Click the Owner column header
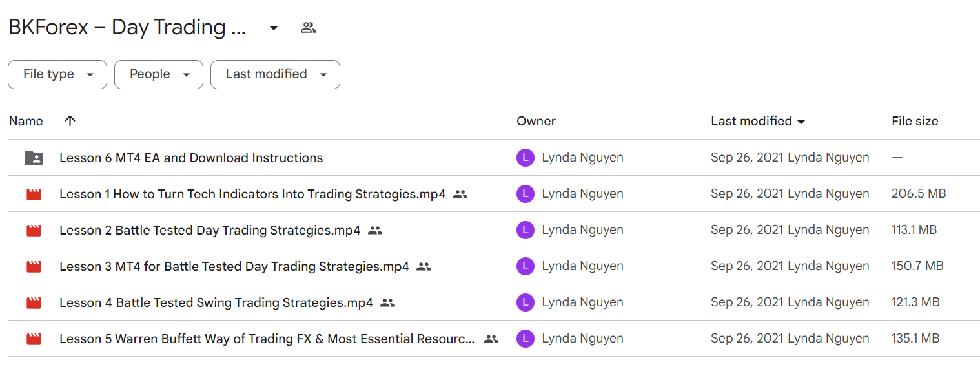 (x=536, y=121)
